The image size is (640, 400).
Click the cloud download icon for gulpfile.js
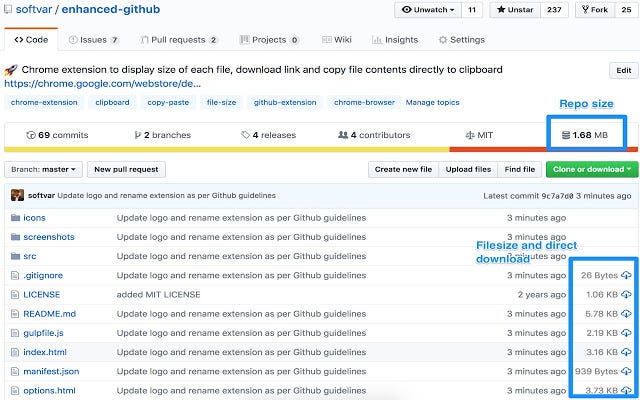(x=626, y=333)
